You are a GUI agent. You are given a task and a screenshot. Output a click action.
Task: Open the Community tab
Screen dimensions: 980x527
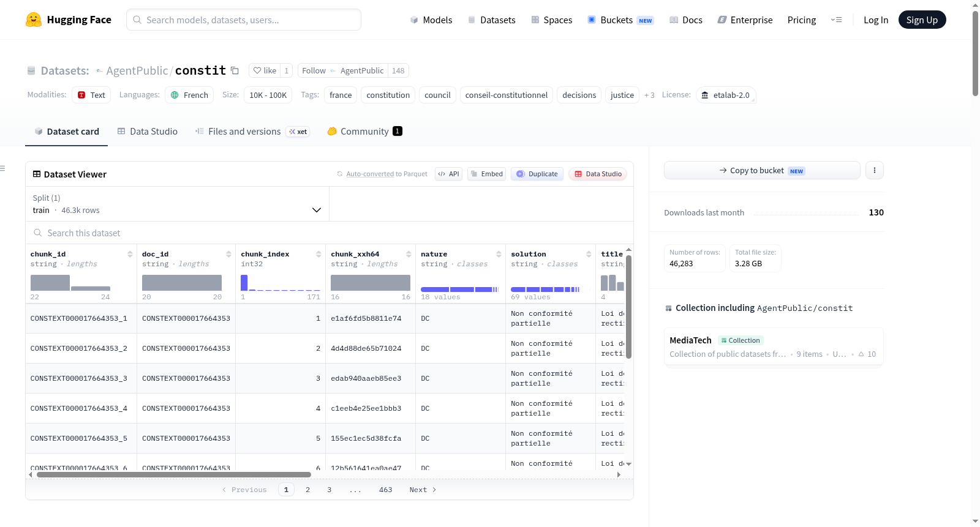coord(364,131)
